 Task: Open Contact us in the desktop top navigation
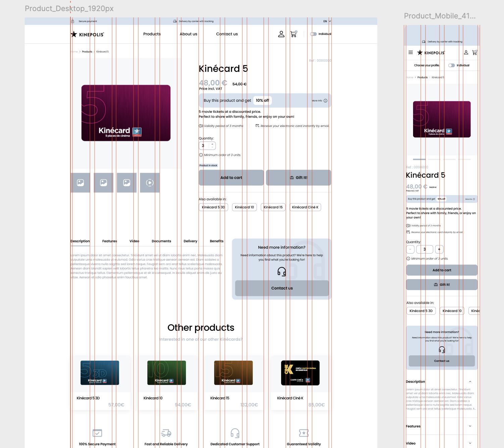point(227,34)
